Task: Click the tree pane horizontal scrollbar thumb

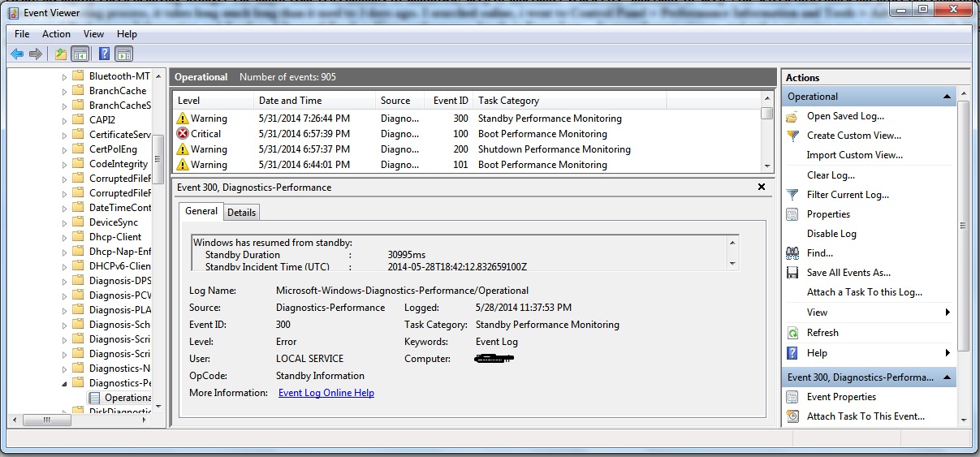Action: [x=45, y=420]
